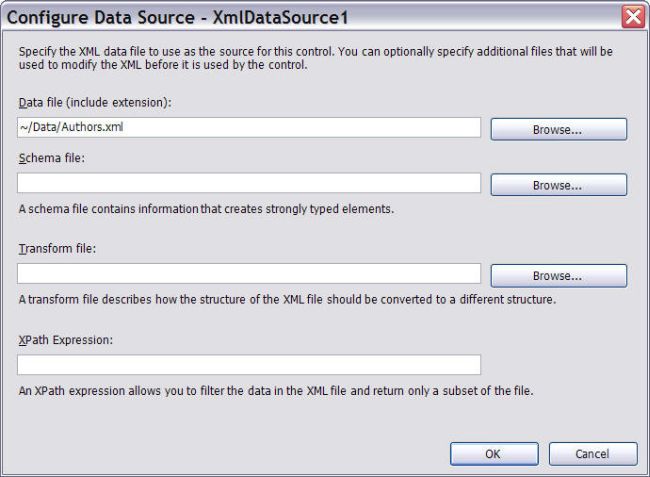
Task: Click the 'XPath Expression:' label
Action: pos(65,339)
